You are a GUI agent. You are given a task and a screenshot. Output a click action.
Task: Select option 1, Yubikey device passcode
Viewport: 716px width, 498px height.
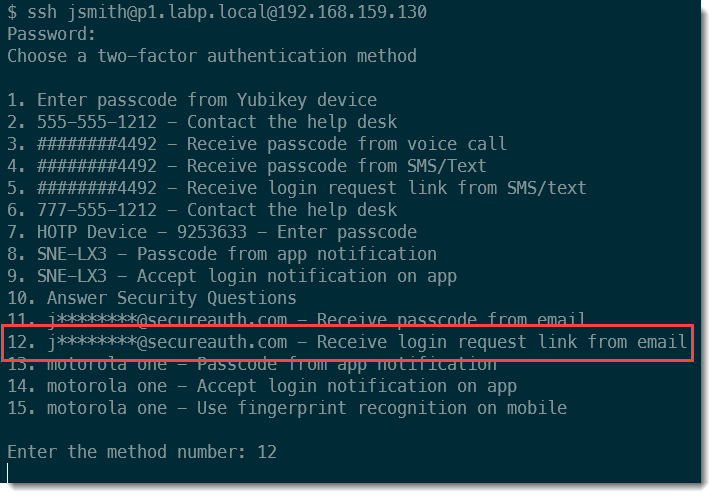(x=192, y=100)
